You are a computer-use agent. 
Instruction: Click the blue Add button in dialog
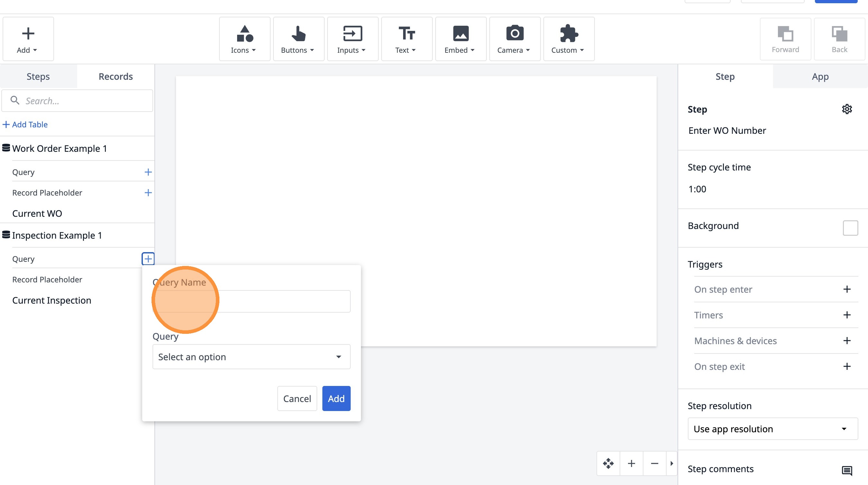point(336,398)
